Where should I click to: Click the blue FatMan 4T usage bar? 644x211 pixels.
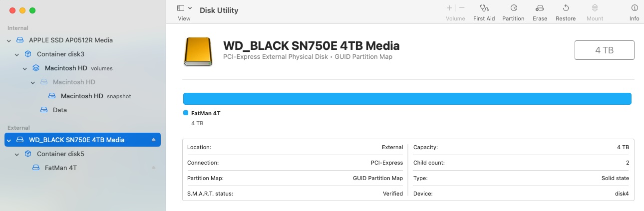407,99
